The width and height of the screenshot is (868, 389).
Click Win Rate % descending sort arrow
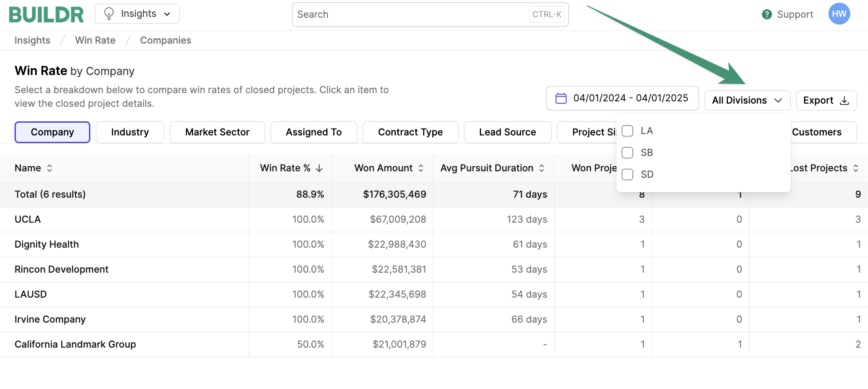(x=319, y=168)
